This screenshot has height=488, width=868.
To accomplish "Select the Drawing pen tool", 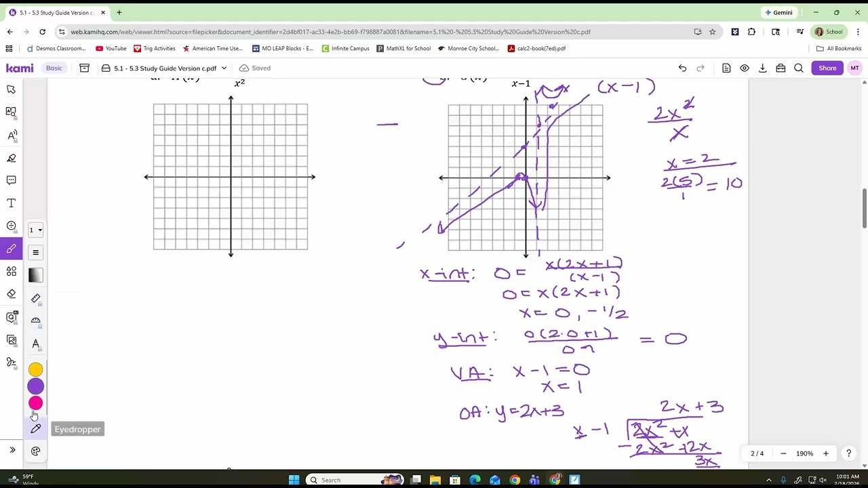I will (12, 249).
